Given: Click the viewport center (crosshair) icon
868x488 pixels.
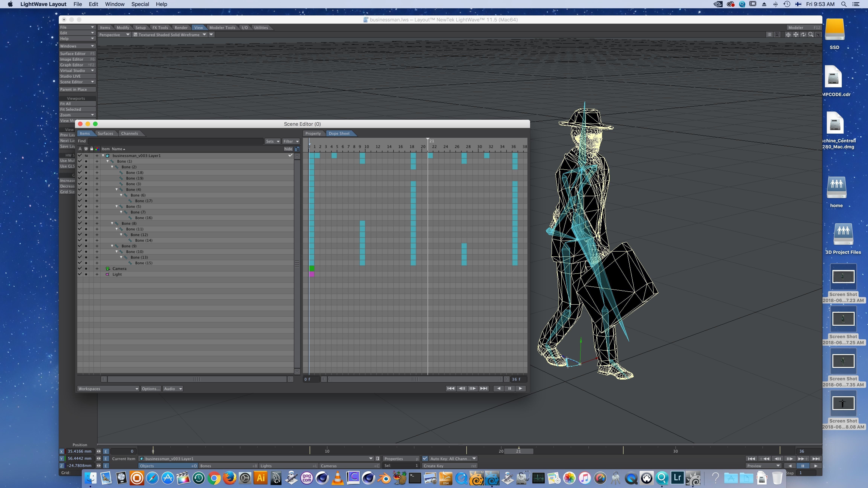Looking at the screenshot, I should pyautogui.click(x=788, y=35).
